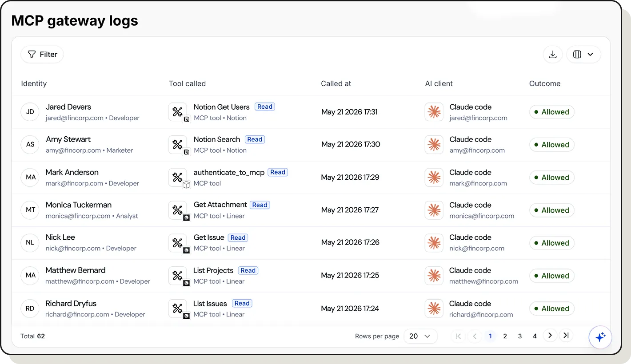The height and width of the screenshot is (364, 631).
Task: Jump to the last page
Action: tap(566, 336)
